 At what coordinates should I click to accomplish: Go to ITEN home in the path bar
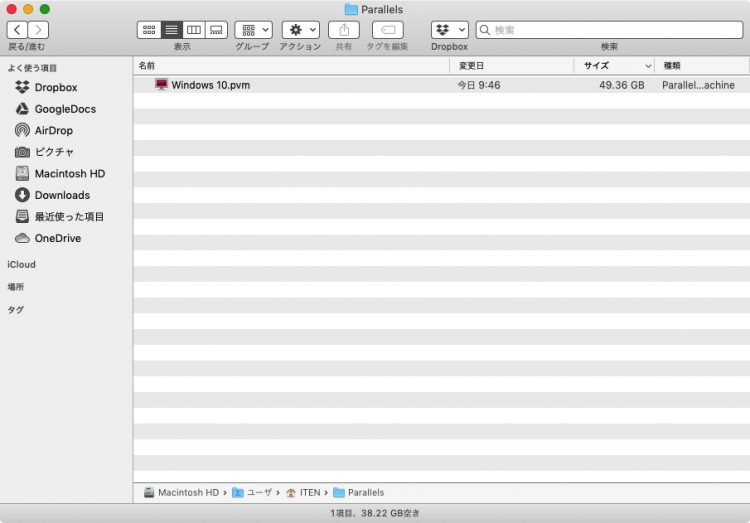pos(303,492)
